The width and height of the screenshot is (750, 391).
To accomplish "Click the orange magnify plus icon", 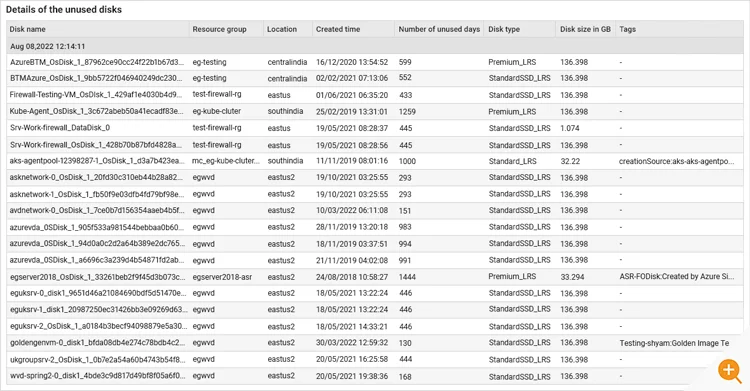I will tap(729, 370).
